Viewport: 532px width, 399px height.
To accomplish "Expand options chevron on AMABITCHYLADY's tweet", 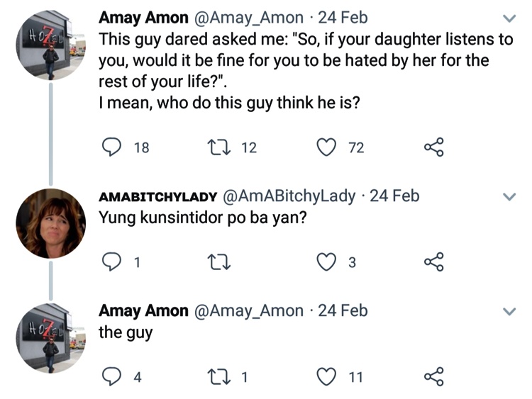I will coord(509,196).
